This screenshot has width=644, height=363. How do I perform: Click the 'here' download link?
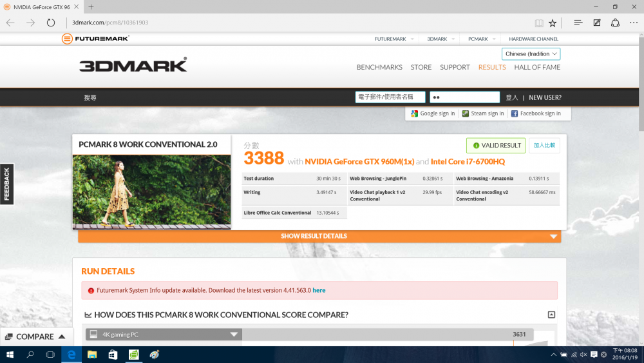(319, 290)
